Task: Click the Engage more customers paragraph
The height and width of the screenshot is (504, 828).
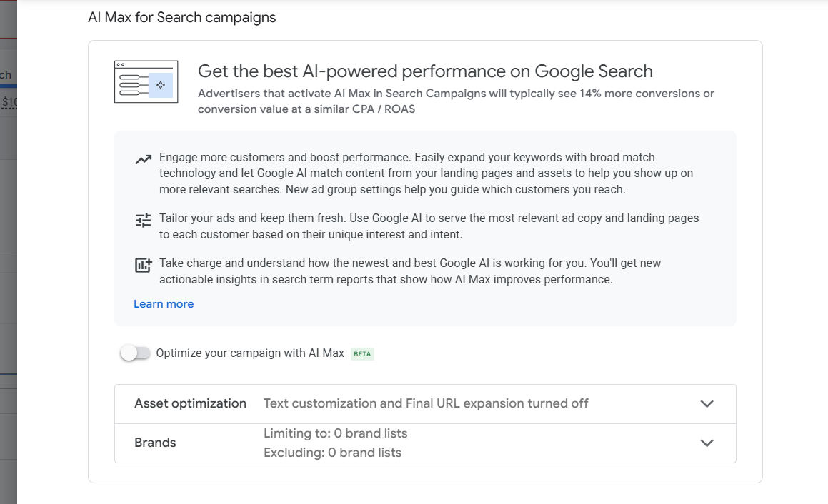Action: pyautogui.click(x=426, y=173)
